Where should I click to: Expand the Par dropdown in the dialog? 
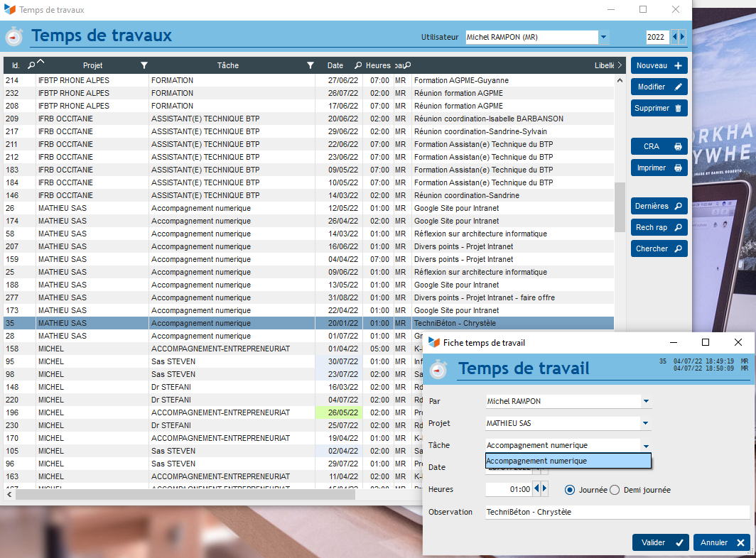coord(646,402)
